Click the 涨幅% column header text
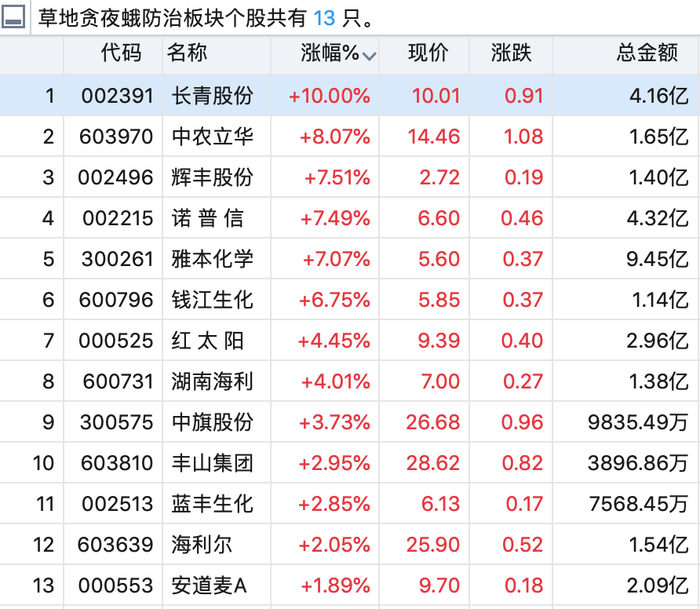The width and height of the screenshot is (700, 609). click(330, 53)
